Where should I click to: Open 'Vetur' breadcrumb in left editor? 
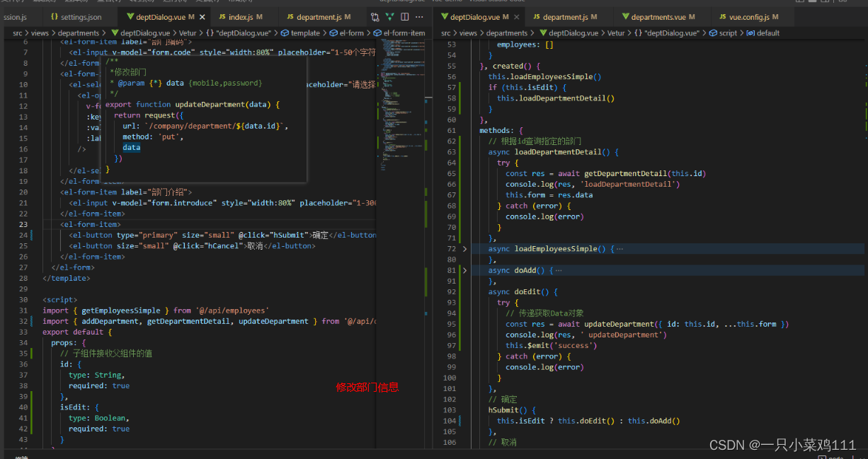click(x=188, y=33)
